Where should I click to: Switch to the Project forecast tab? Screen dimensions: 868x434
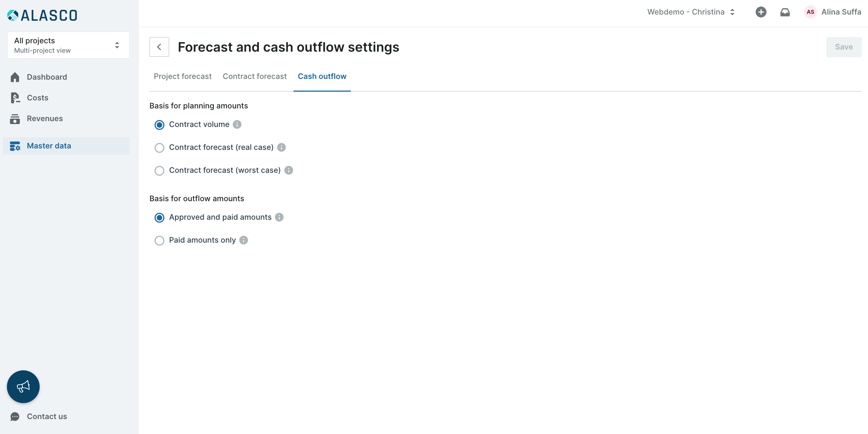pyautogui.click(x=183, y=76)
